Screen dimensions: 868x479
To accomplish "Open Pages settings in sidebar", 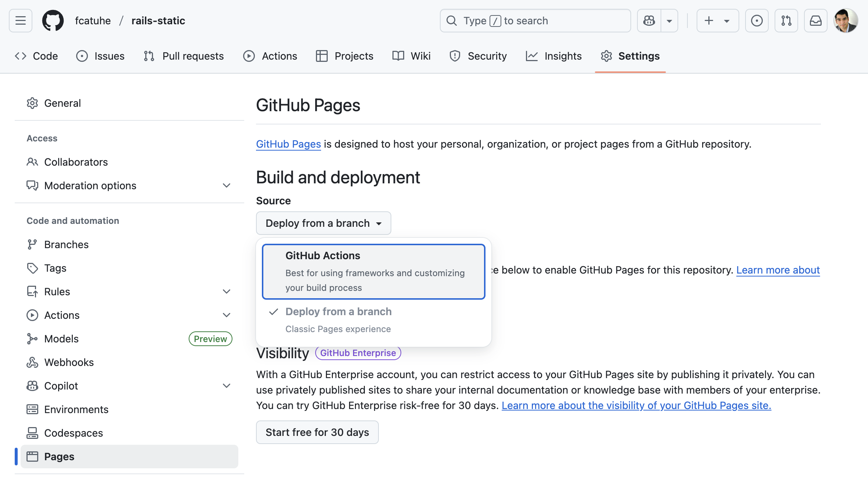I will pos(129,457).
